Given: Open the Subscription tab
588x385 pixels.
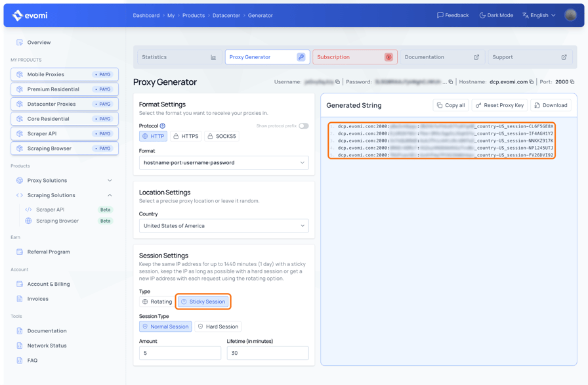Looking at the screenshot, I should (x=355, y=57).
